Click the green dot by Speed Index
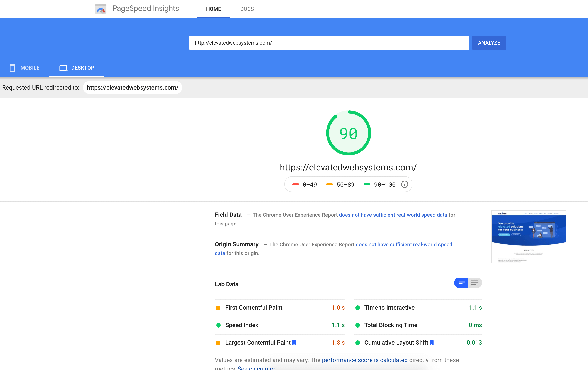The image size is (588, 370). 218,325
